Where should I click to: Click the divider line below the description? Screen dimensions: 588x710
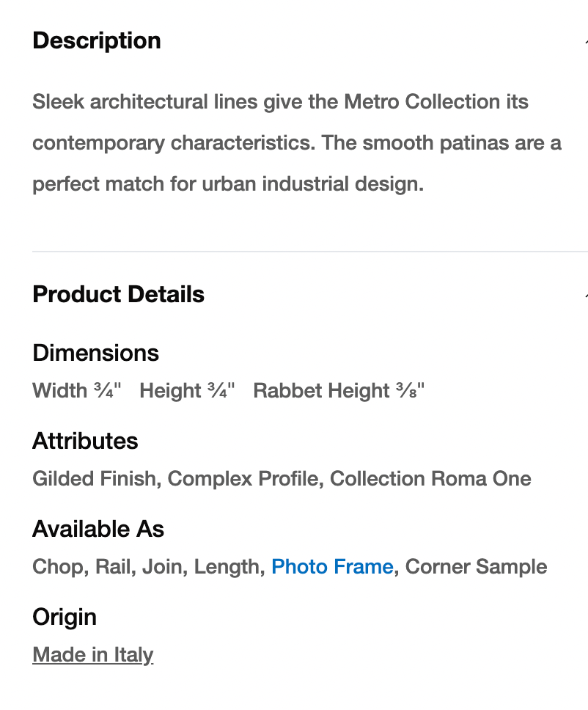(308, 252)
